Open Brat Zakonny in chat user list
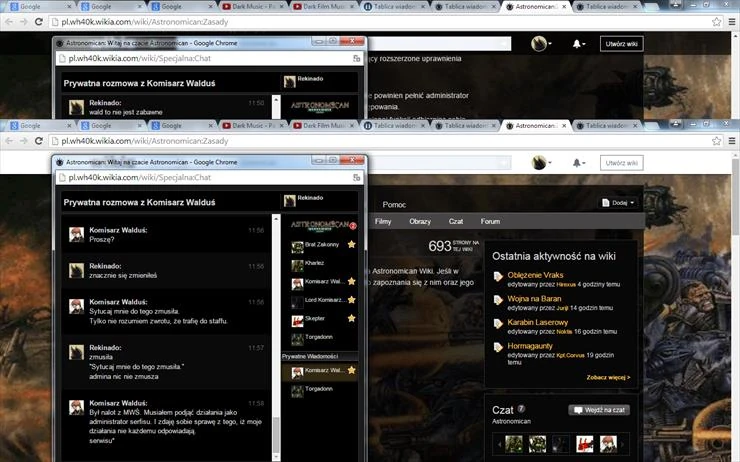The height and width of the screenshot is (462, 740). point(321,245)
